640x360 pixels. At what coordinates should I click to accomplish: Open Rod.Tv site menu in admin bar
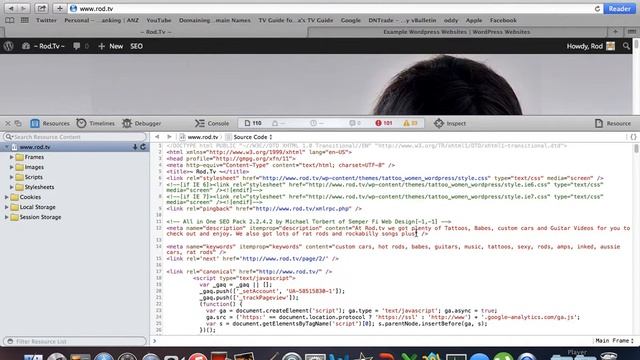click(44, 46)
